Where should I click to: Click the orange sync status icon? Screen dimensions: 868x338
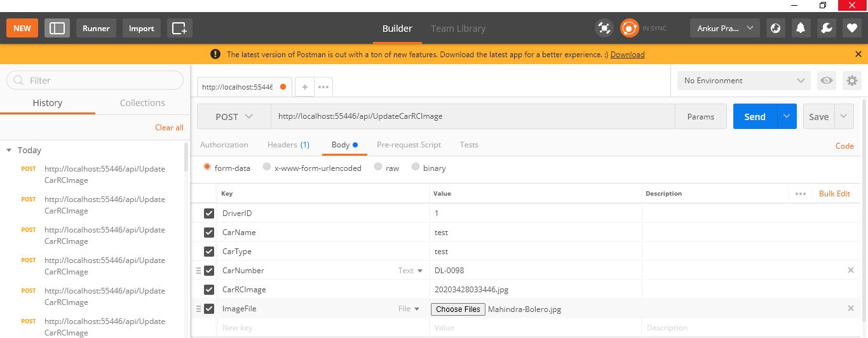pos(629,28)
